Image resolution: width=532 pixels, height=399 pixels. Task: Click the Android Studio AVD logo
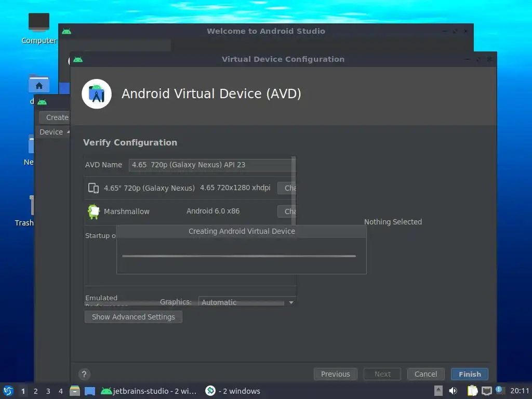[x=97, y=94]
